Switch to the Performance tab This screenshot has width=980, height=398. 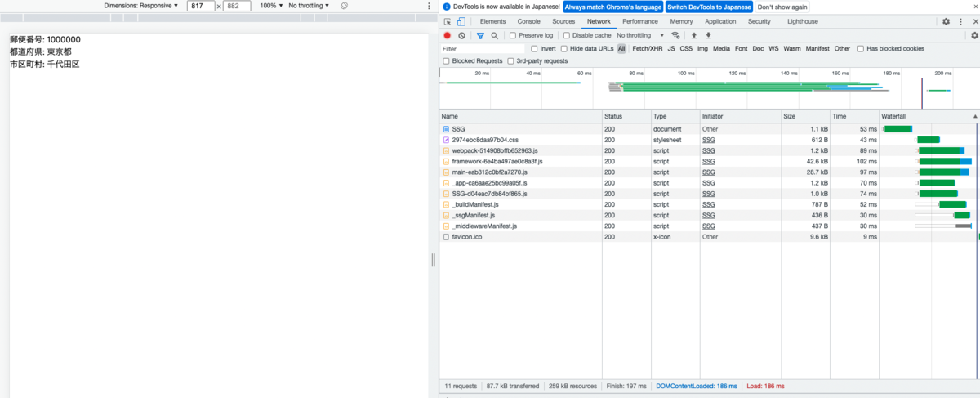(640, 21)
